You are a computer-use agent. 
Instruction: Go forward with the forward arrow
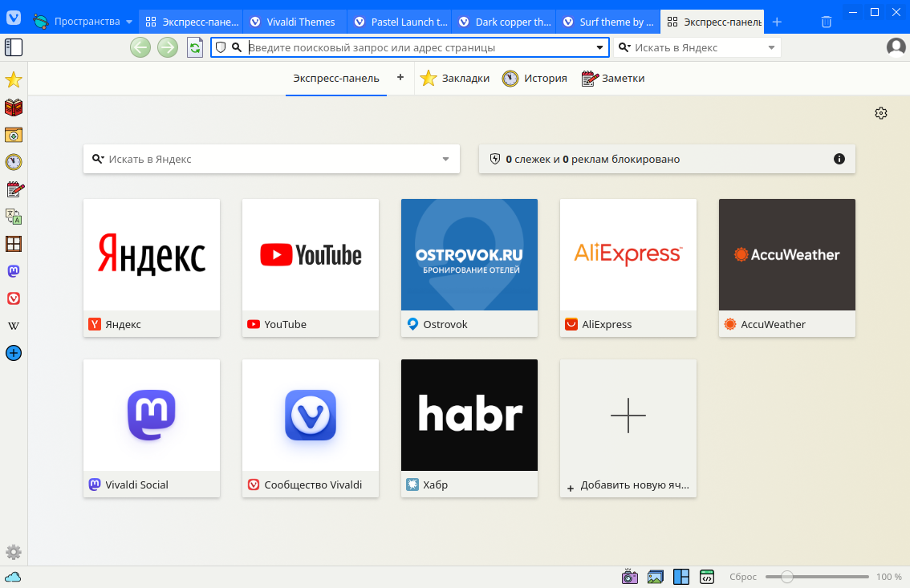[x=168, y=47]
